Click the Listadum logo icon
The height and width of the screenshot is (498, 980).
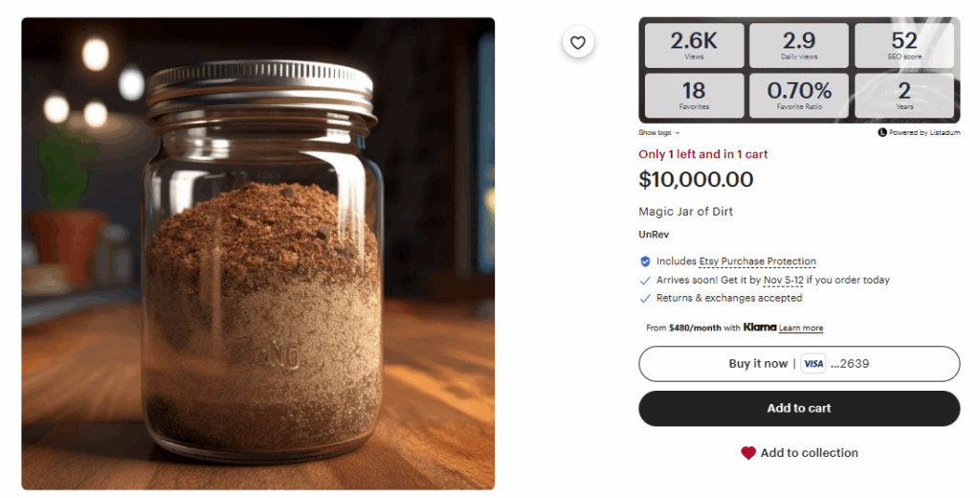coord(881,132)
